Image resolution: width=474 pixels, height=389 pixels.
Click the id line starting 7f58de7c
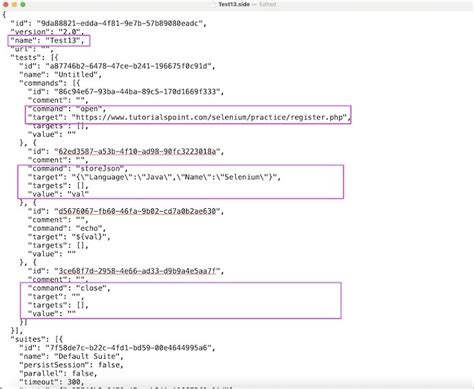tap(117, 348)
